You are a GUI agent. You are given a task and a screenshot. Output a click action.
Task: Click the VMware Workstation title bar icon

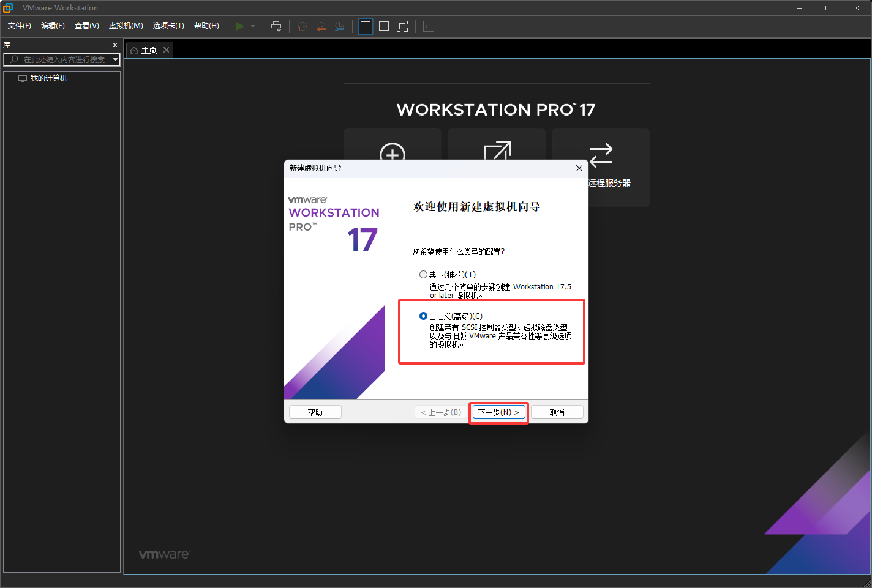click(x=8, y=8)
